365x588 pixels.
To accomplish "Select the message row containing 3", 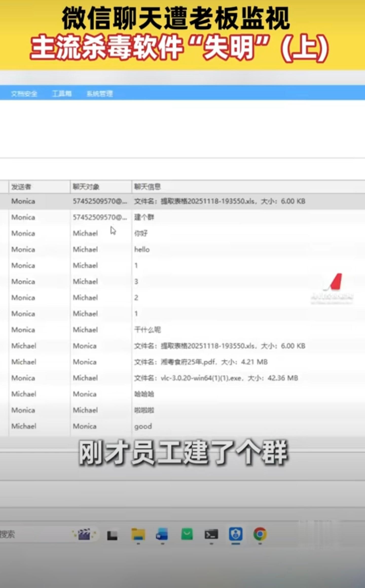I will click(182, 281).
